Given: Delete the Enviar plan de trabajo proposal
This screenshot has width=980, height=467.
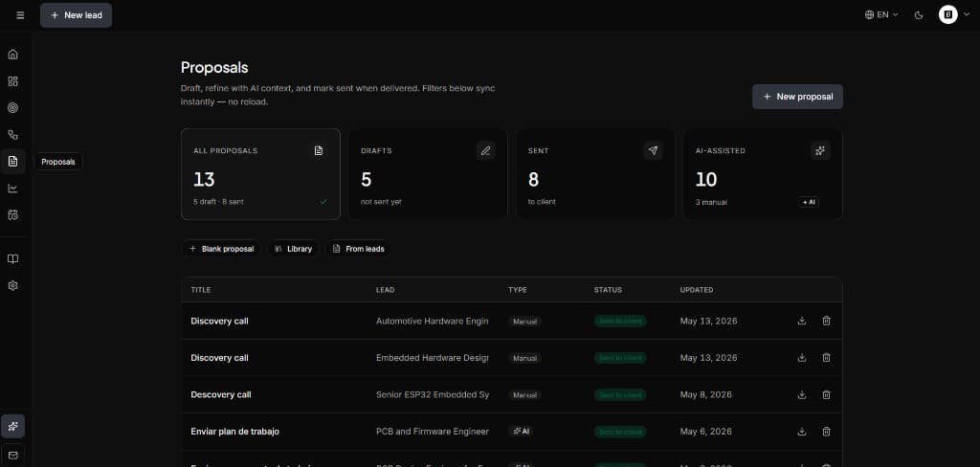Looking at the screenshot, I should 826,432.
